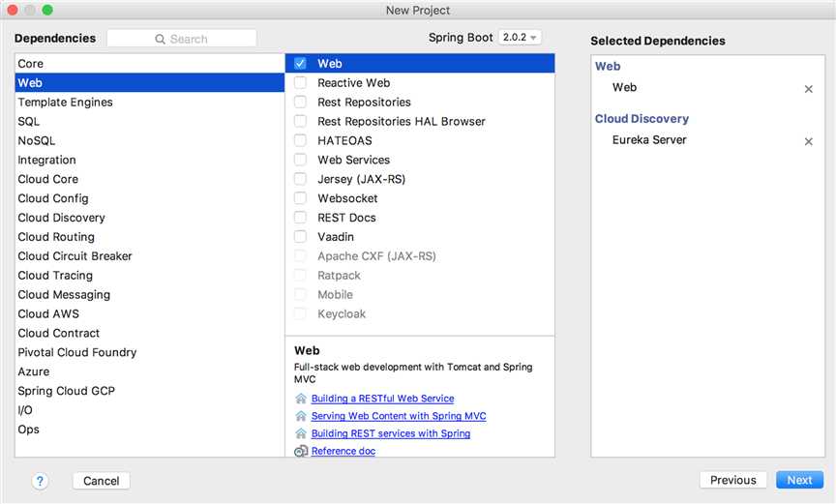Remove Eureka Server dependency with X
Screen dimensions: 836x504
click(809, 141)
